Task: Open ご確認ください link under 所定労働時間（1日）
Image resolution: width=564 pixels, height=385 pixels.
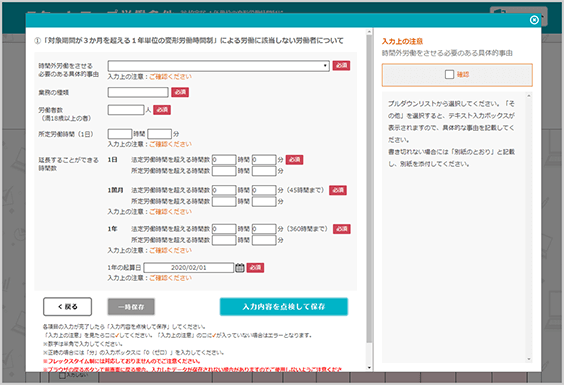Action: point(170,144)
